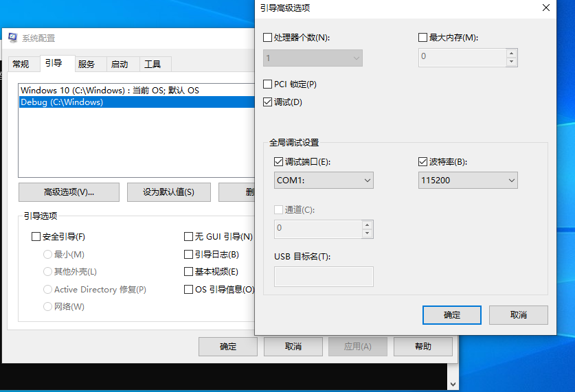Check the PCI 锁定(P) option

(268, 84)
